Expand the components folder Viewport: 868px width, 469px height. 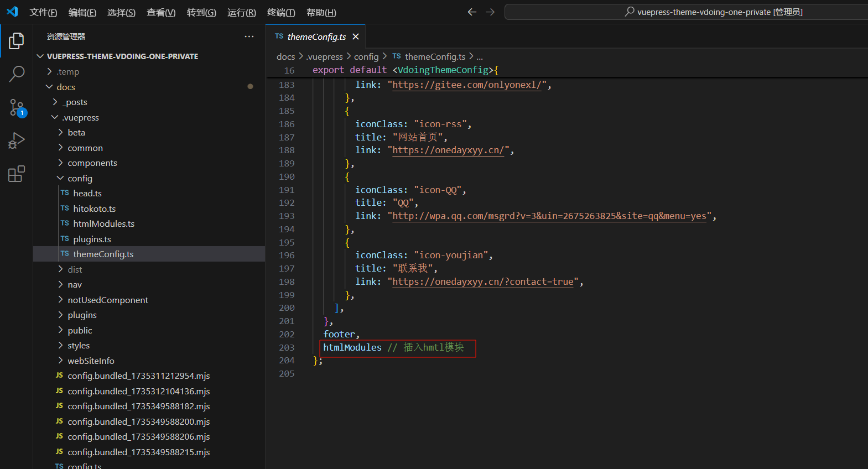[60, 163]
